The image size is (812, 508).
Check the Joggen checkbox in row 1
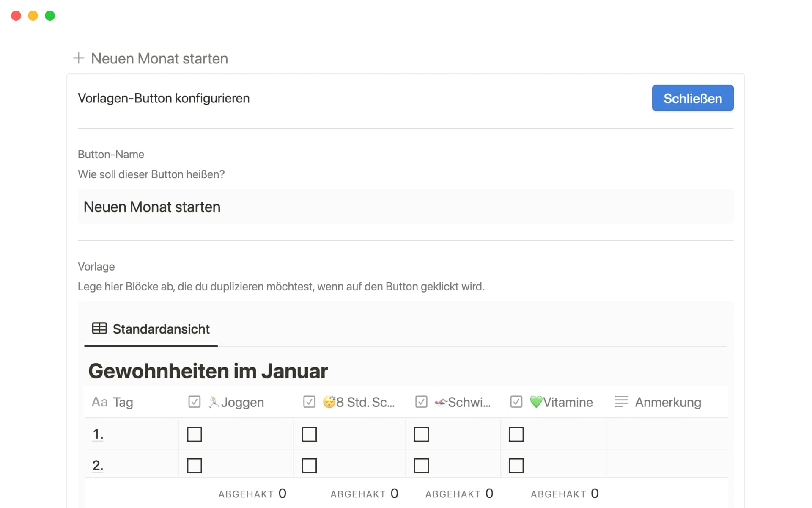[x=195, y=434]
